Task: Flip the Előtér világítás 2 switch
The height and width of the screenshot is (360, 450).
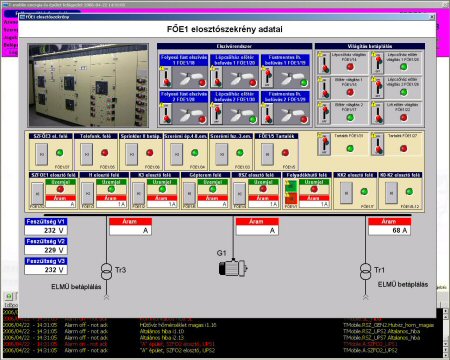Action: (x=324, y=113)
